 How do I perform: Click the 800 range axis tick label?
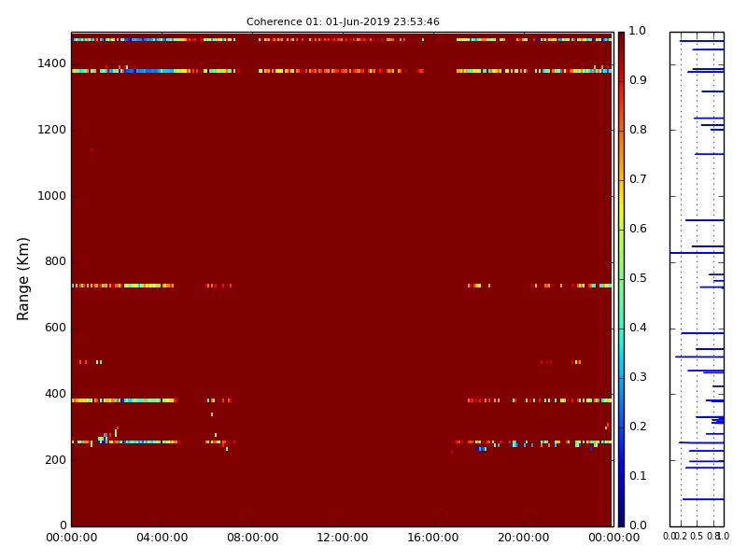55,261
